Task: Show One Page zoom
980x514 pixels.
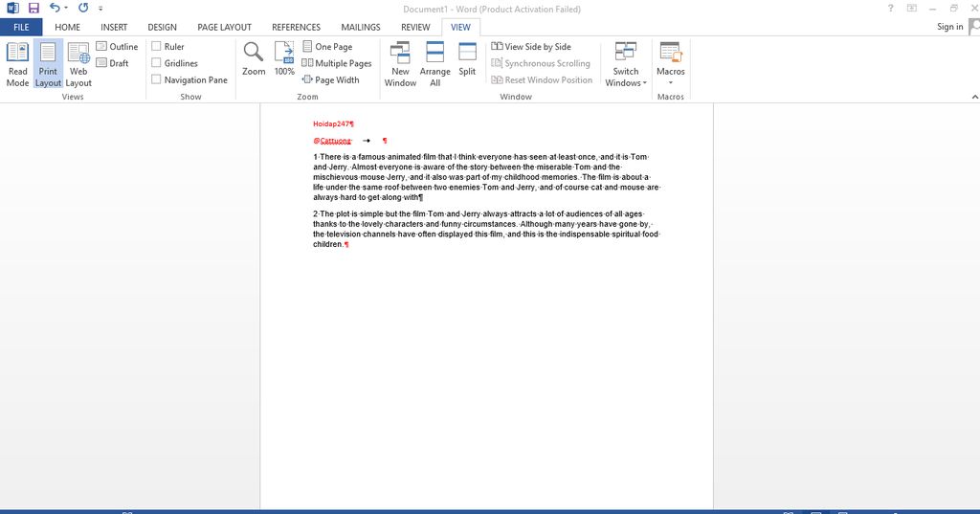Action: point(327,46)
